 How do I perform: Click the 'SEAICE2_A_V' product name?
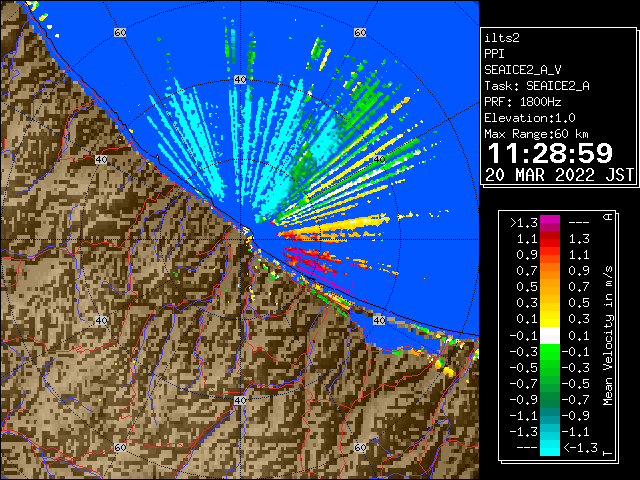coord(523,70)
